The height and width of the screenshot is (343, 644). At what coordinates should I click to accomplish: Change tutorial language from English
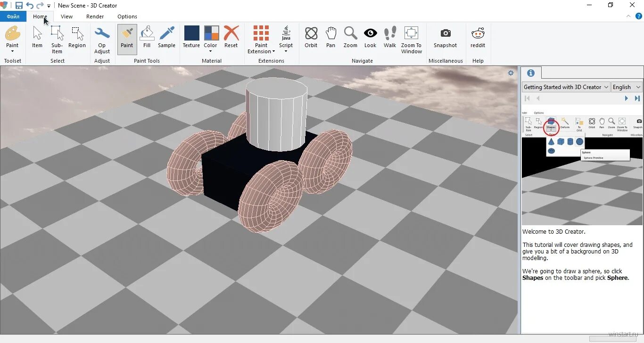click(627, 87)
